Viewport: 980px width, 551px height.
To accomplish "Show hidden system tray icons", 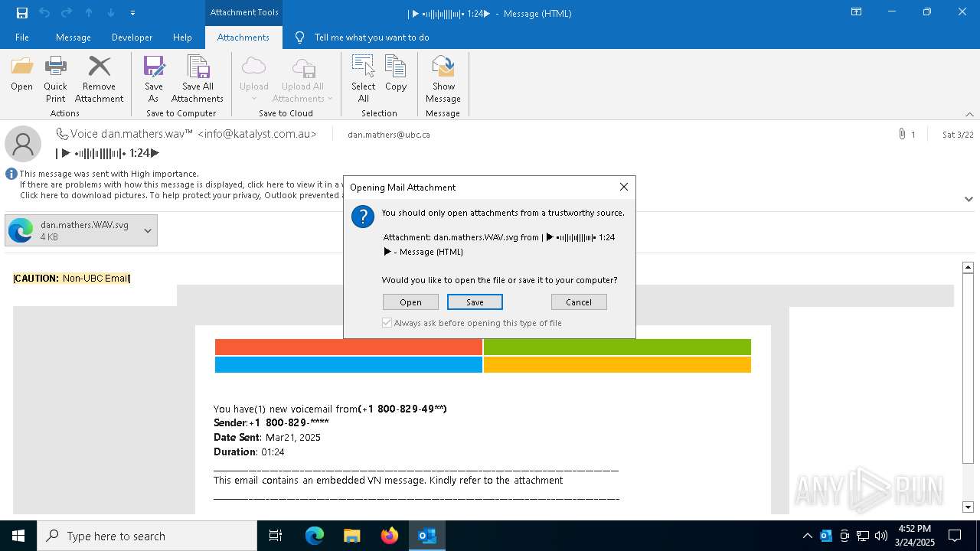I will click(x=808, y=536).
